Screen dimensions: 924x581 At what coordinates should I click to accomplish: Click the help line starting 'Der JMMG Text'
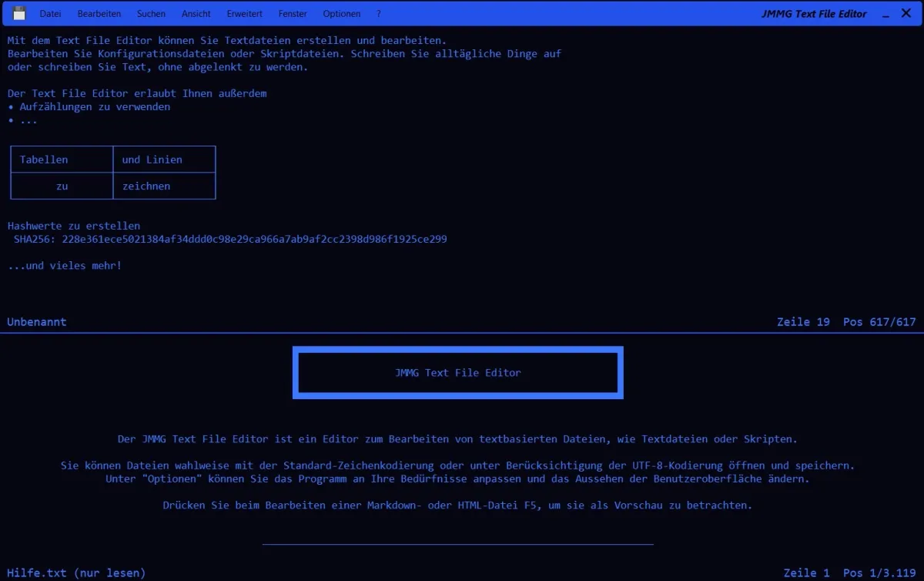click(457, 439)
